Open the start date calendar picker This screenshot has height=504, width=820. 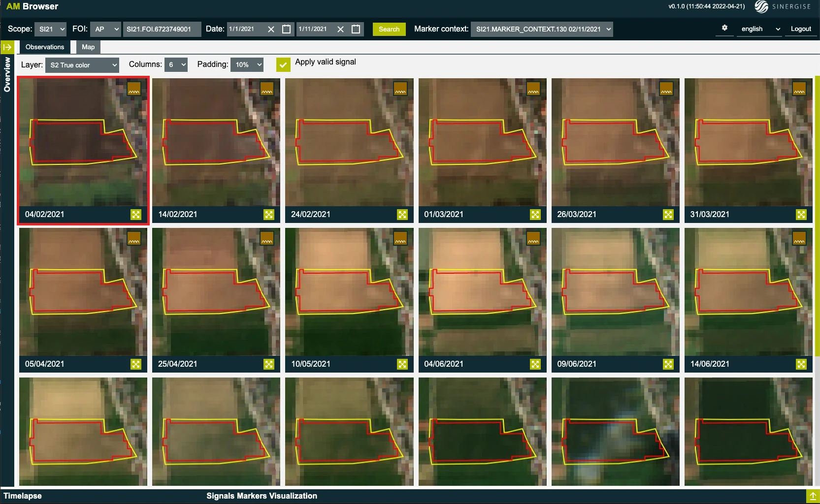click(286, 29)
